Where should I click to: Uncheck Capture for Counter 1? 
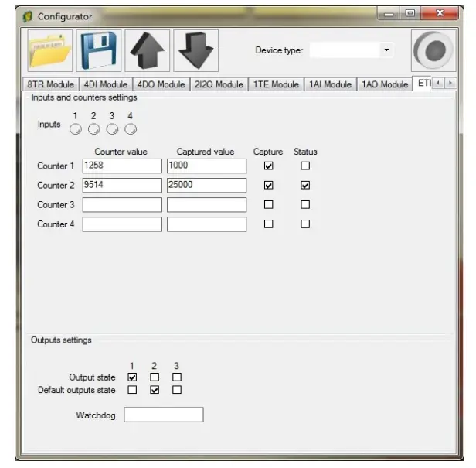pyautogui.click(x=269, y=166)
